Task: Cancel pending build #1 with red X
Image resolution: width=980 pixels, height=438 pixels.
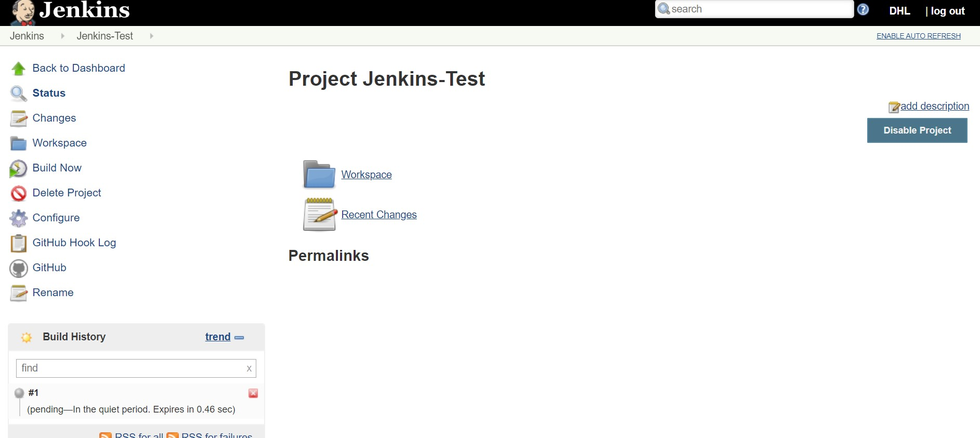Action: [x=253, y=393]
